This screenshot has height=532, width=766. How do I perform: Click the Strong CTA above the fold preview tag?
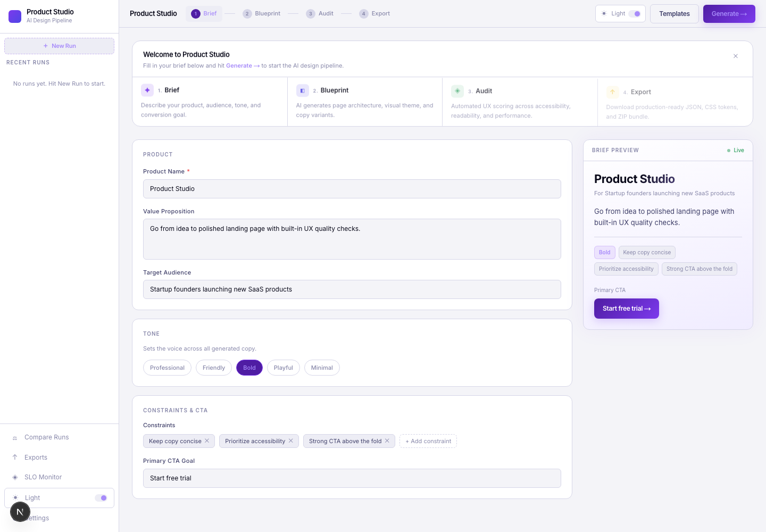(x=700, y=269)
